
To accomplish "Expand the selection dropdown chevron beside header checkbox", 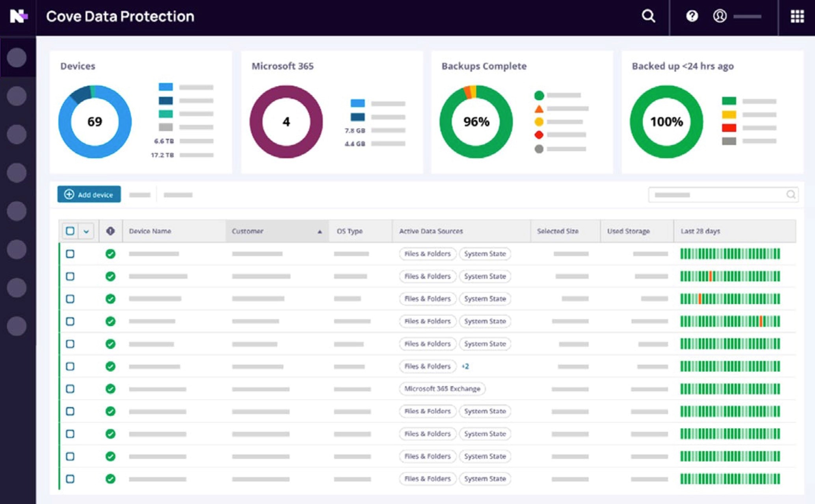I will [x=86, y=231].
